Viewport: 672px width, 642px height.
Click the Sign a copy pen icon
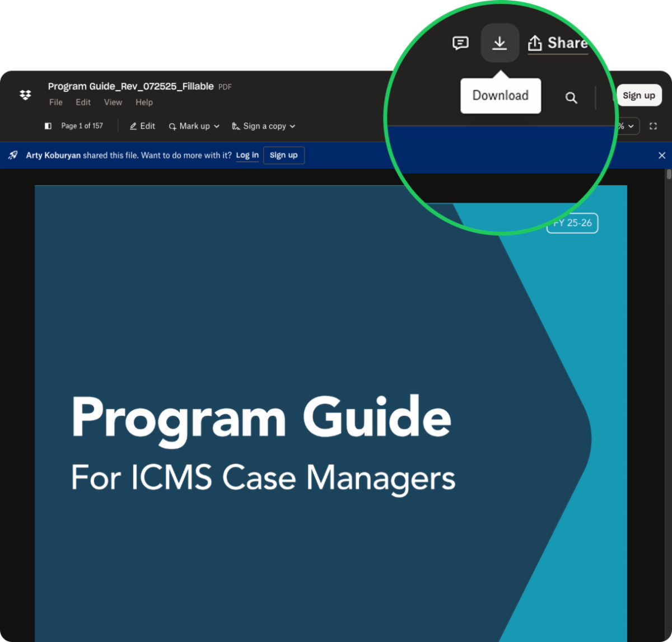point(236,126)
